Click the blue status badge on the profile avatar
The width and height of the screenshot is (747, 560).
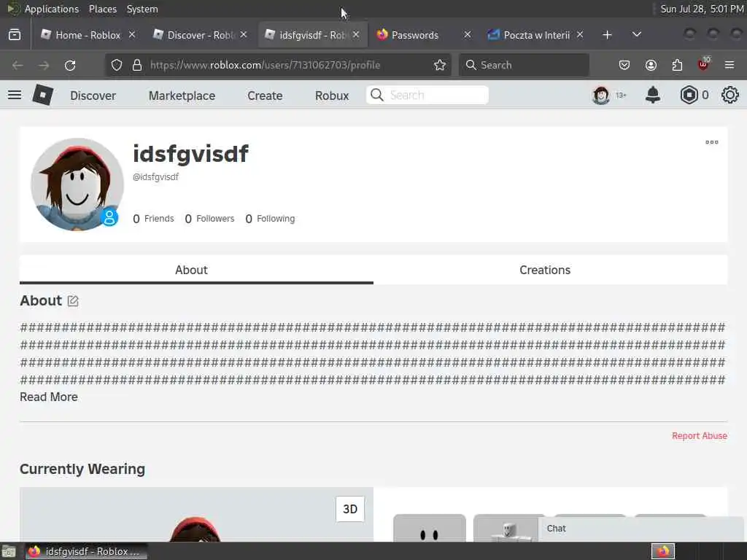109,217
